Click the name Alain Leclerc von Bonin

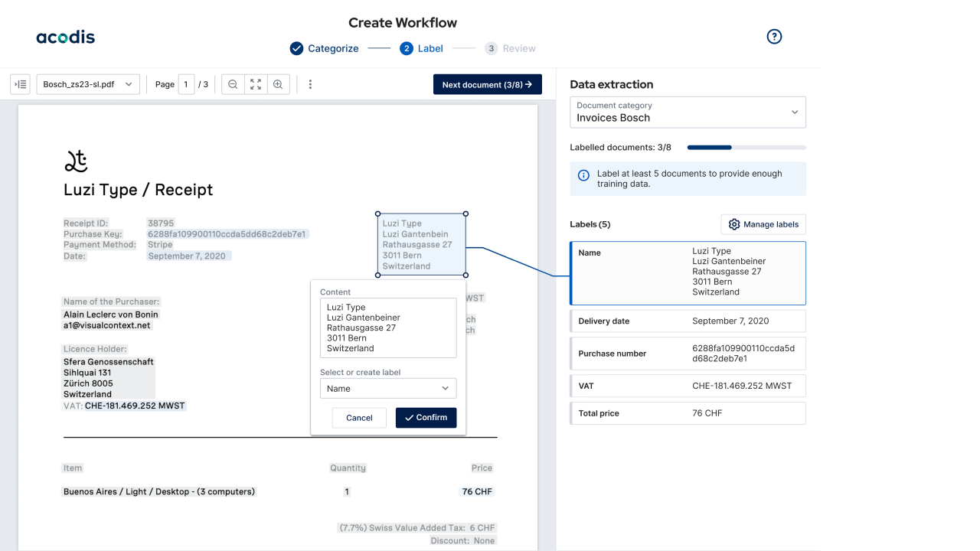click(111, 315)
